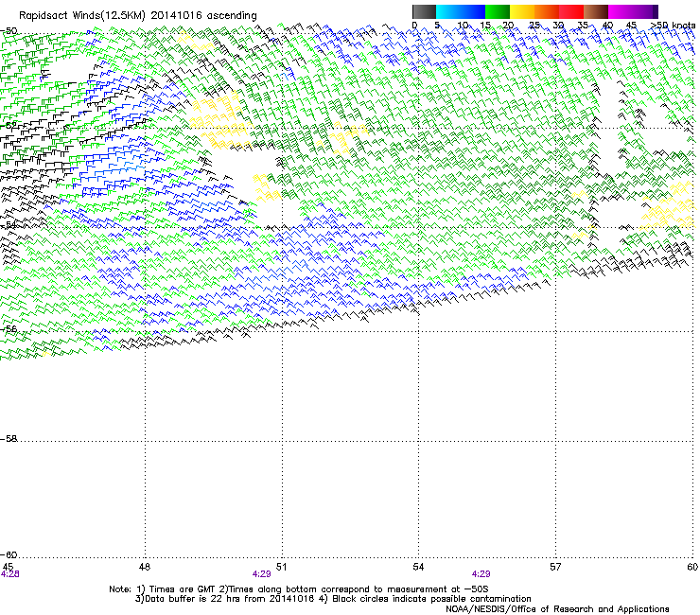This screenshot has width=700, height=615.
Task: Click the '0' legend scale label
Action: click(x=414, y=26)
